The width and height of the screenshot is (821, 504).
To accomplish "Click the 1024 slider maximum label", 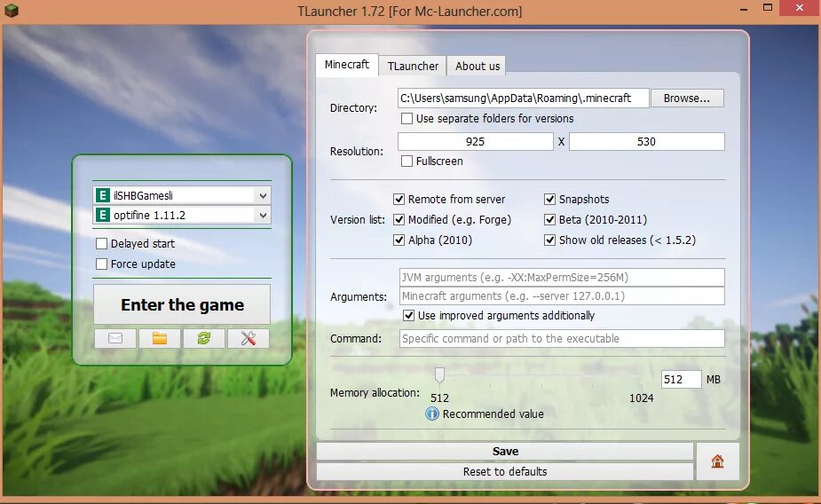I will [x=642, y=398].
